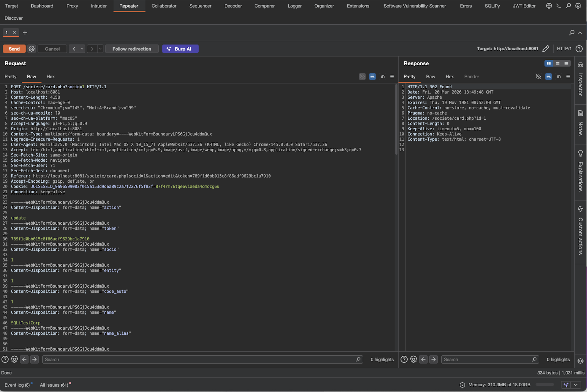Image resolution: width=587 pixels, height=392 pixels.
Task: Select Response Render view
Action: coord(471,77)
